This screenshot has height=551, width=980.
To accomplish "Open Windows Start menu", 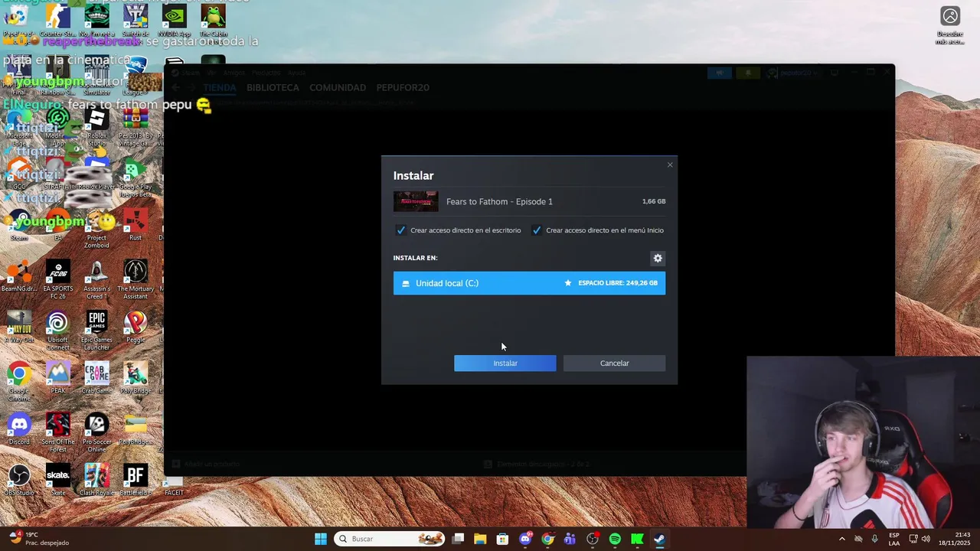I will coord(321,539).
